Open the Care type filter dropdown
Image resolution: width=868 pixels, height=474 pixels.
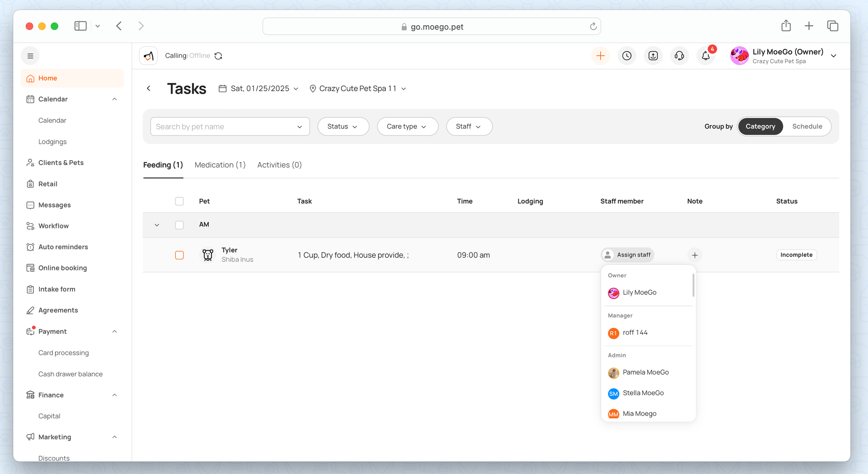pyautogui.click(x=407, y=126)
